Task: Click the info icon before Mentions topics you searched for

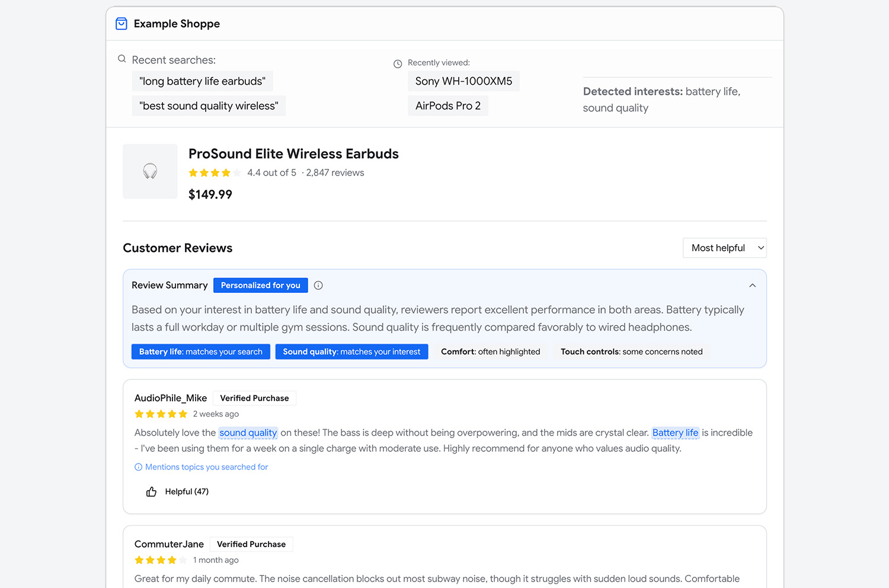Action: click(137, 467)
